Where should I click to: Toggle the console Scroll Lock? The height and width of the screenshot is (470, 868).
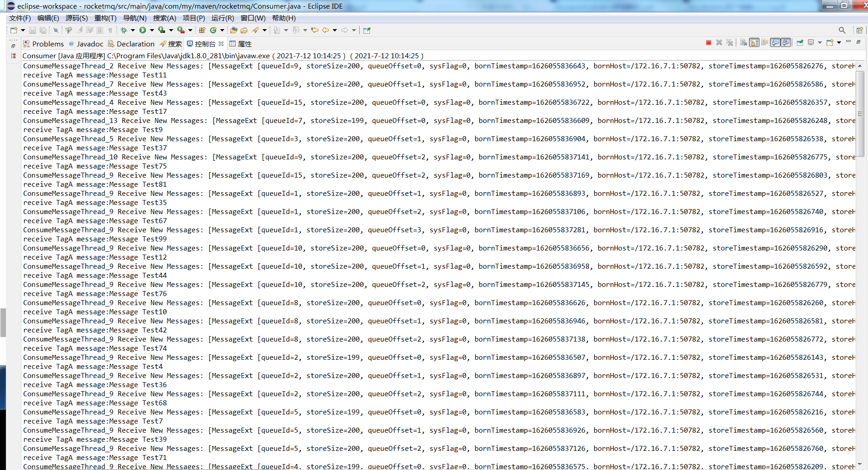[x=754, y=42]
